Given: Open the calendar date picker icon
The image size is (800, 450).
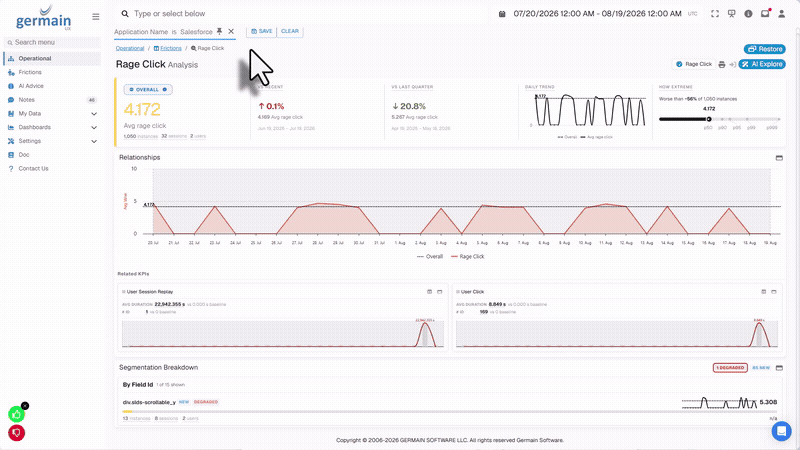Looking at the screenshot, I should click(502, 14).
